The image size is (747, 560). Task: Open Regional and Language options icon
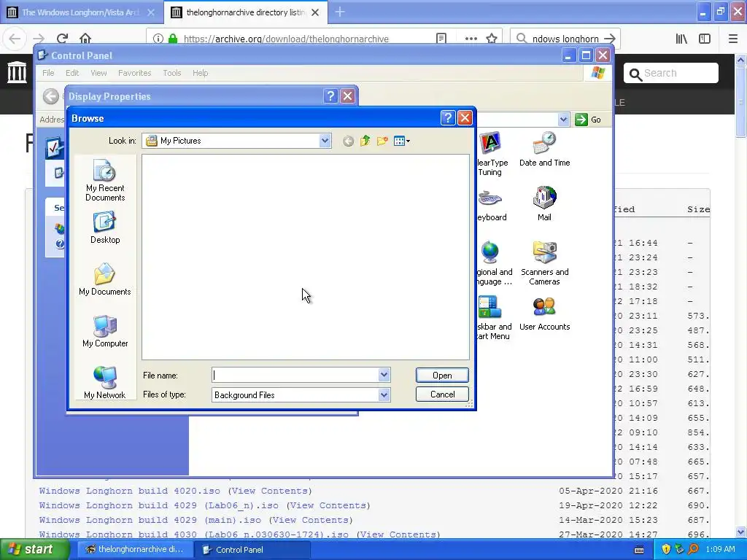494,262
